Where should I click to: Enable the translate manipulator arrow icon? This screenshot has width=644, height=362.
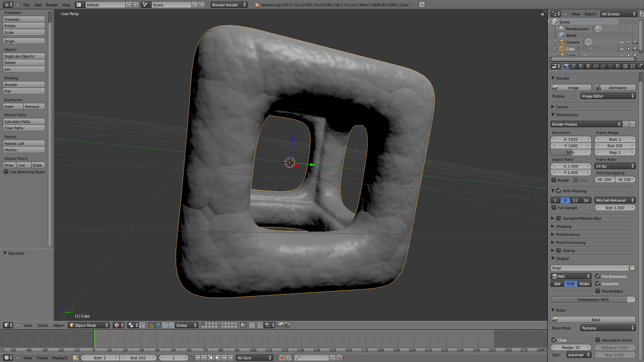pyautogui.click(x=158, y=325)
